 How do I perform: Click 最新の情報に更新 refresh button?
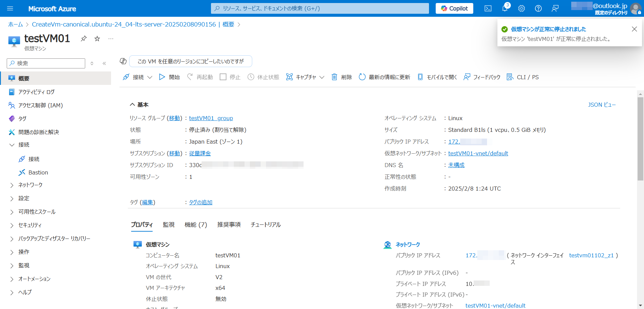click(384, 77)
